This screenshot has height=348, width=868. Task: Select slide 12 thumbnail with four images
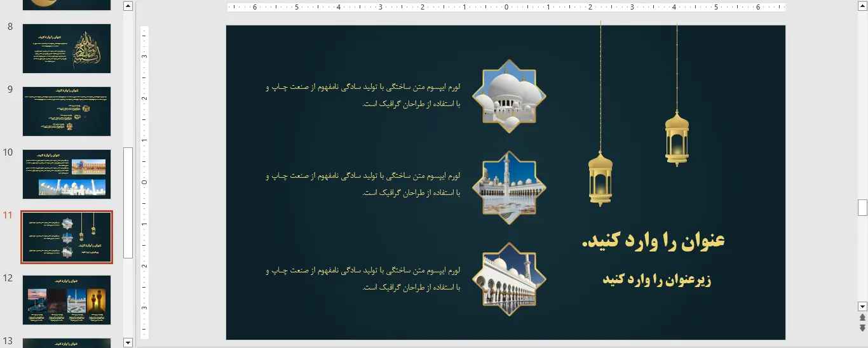tap(67, 300)
